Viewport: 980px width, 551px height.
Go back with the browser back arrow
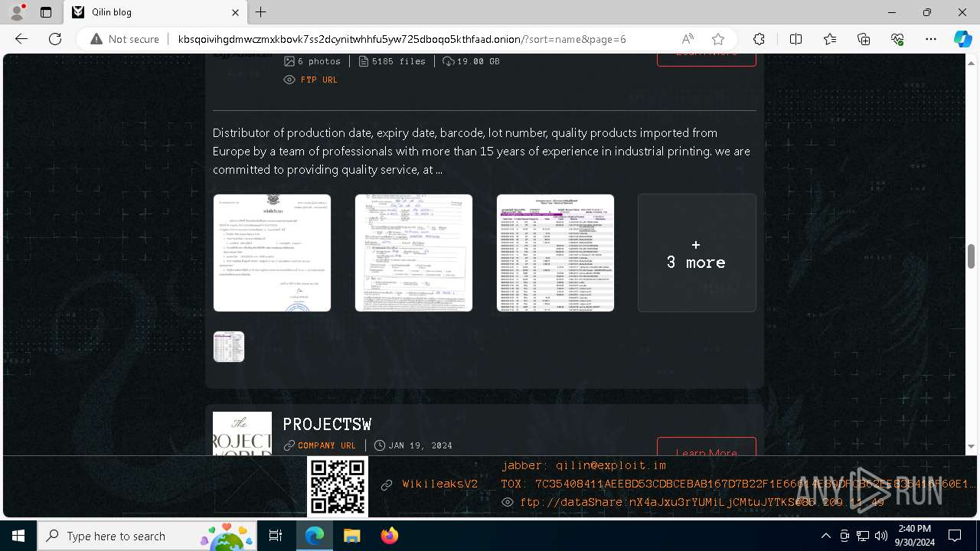(21, 39)
